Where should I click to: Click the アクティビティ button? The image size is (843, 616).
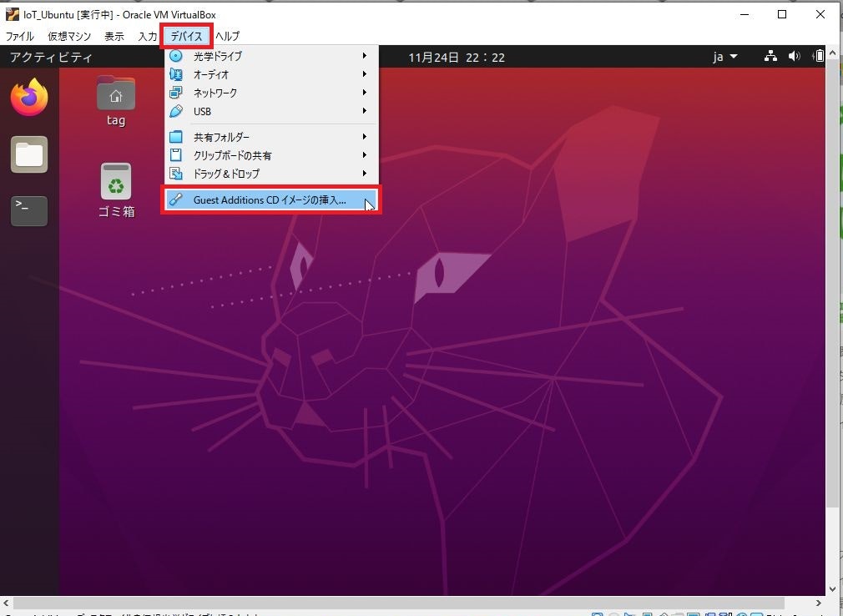click(x=51, y=57)
